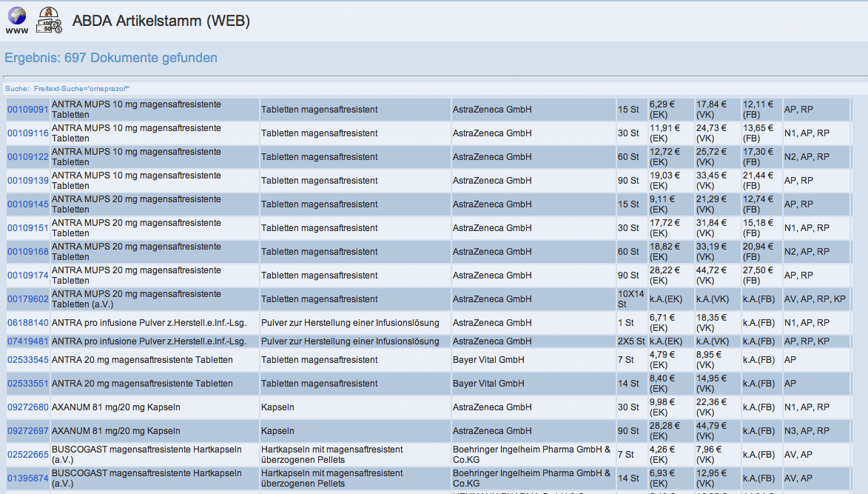
Task: Open article number 00109151
Action: pyautogui.click(x=27, y=228)
